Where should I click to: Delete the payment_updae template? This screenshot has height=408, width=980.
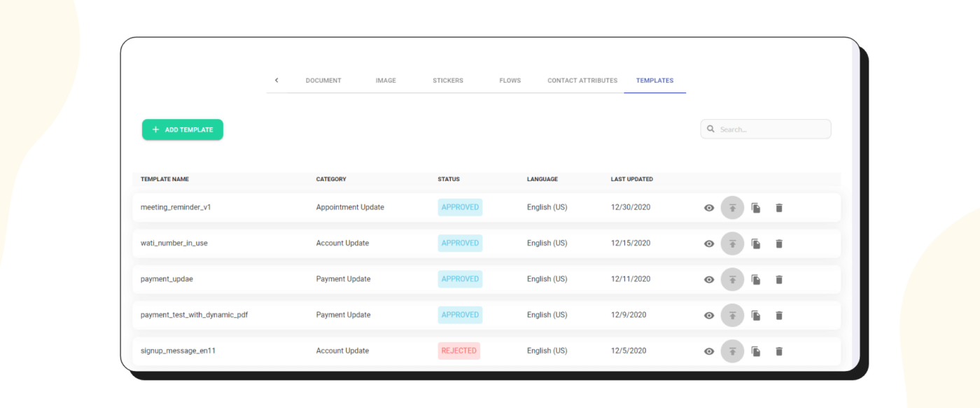[779, 279]
